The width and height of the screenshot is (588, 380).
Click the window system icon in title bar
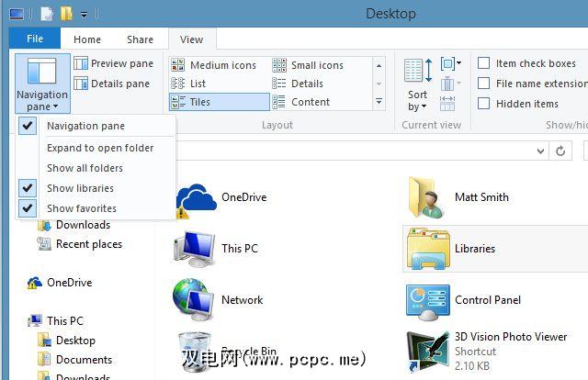tap(17, 15)
